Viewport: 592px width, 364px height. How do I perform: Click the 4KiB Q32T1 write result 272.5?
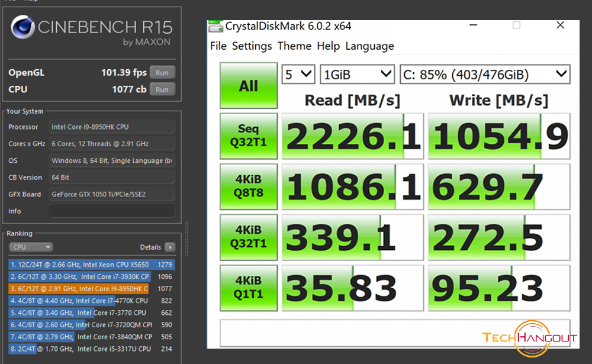tap(499, 237)
